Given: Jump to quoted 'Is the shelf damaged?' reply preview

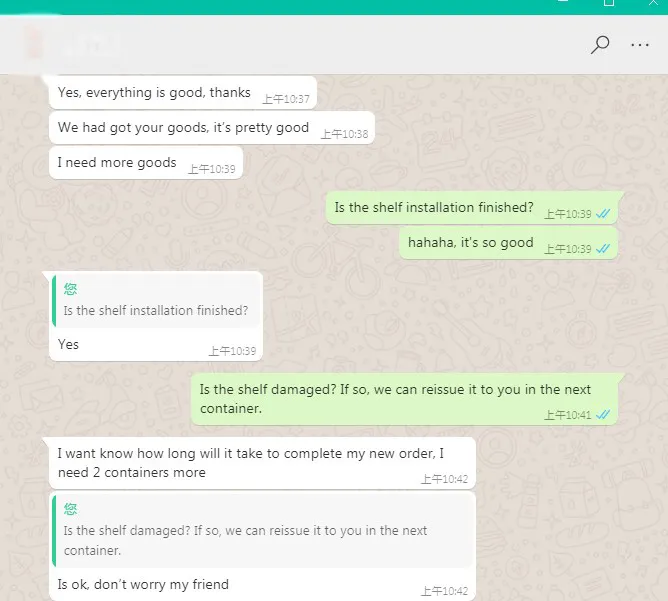Looking at the screenshot, I should pyautogui.click(x=262, y=530).
